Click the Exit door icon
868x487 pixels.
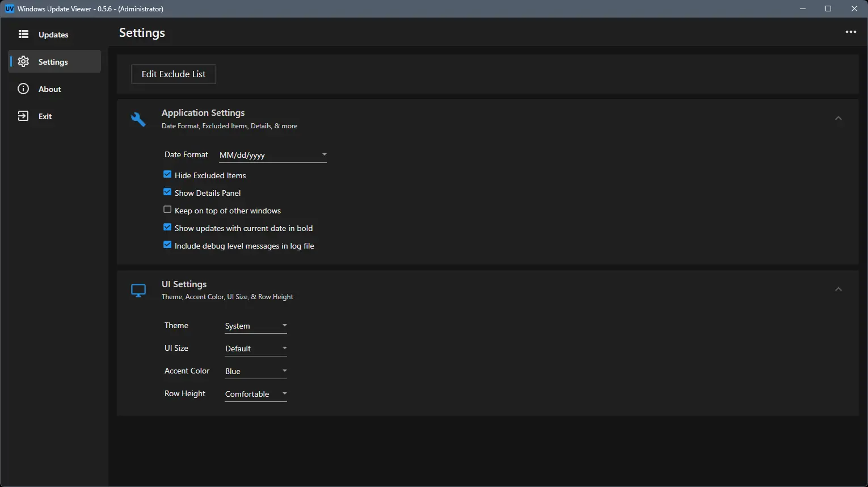[x=23, y=116]
